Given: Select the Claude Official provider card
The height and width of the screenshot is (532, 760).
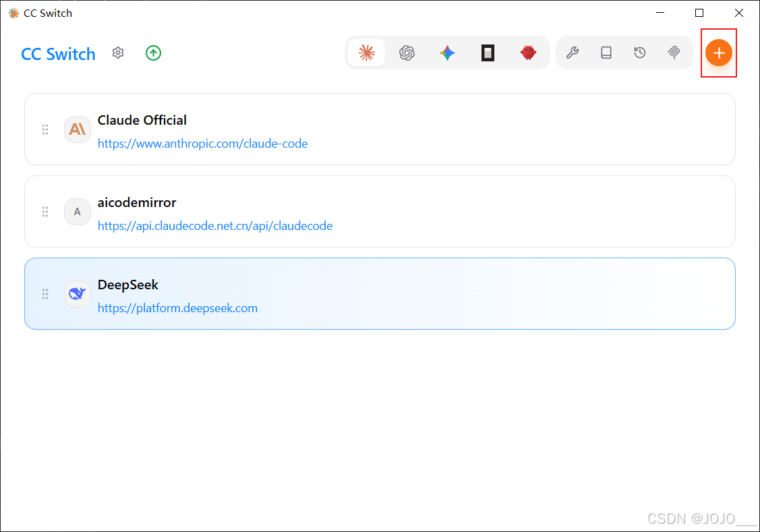Looking at the screenshot, I should click(380, 129).
